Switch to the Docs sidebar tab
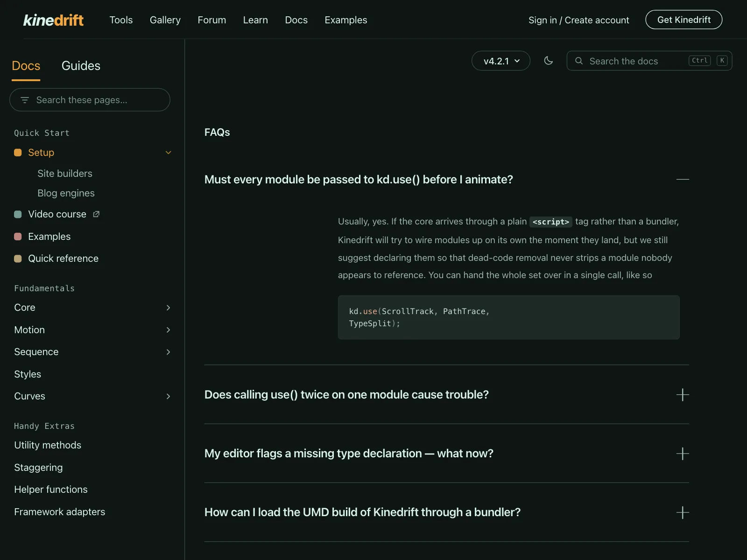747x560 pixels. pyautogui.click(x=26, y=66)
